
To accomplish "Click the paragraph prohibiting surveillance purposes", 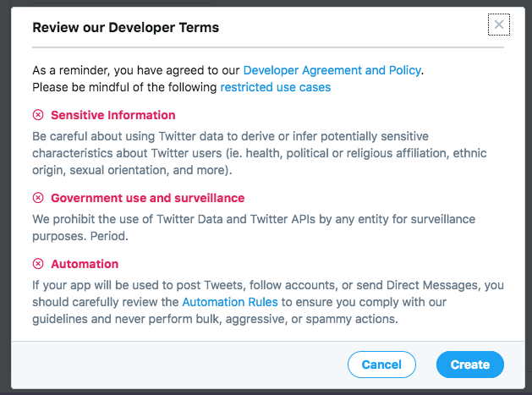I will tap(254, 228).
